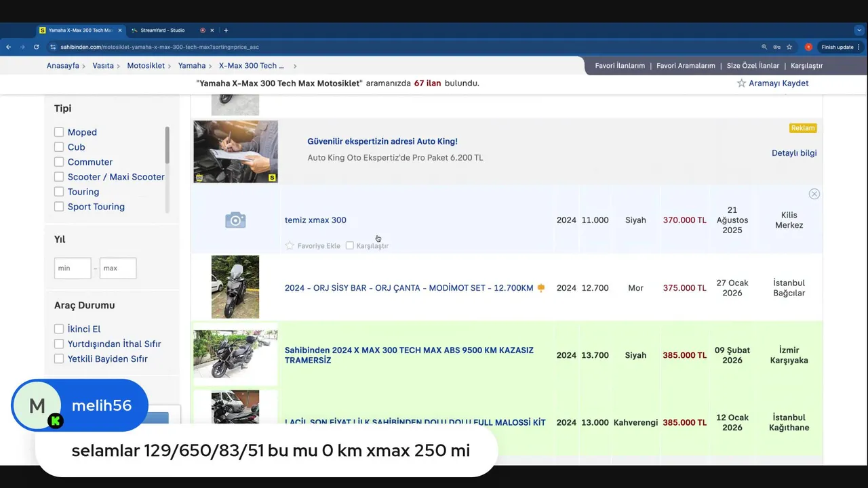868x488 pixels.
Task: Click the Reklam badge on the ad
Action: 803,128
